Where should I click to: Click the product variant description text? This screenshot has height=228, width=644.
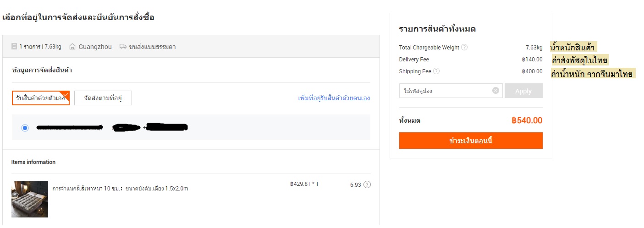120,188
